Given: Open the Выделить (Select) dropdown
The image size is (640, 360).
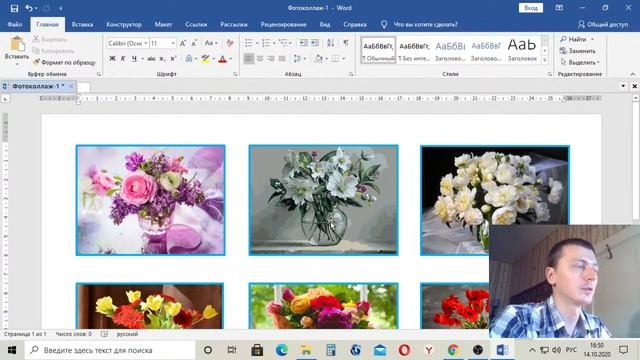Looking at the screenshot, I should click(x=580, y=62).
